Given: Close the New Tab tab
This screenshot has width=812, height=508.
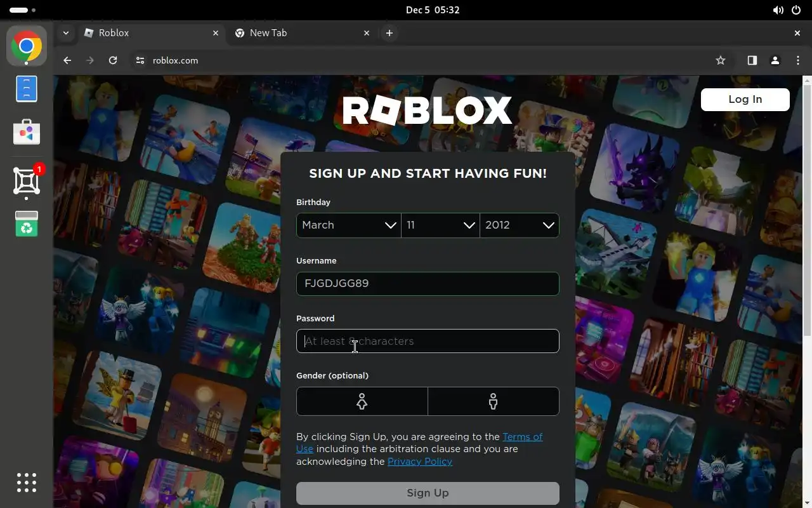Looking at the screenshot, I should tap(367, 33).
